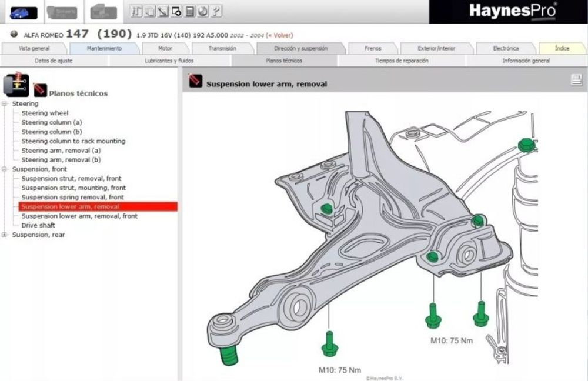Switch to Transmisión tab

(x=222, y=48)
